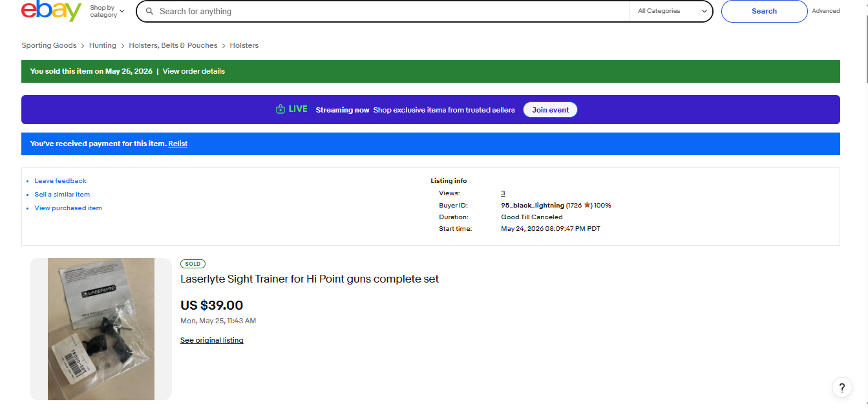Open buyer 95_black_lightning profile

[x=533, y=205]
